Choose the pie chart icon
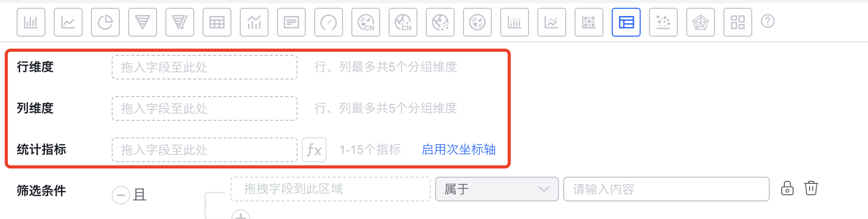This screenshot has height=219, width=868. tap(105, 22)
